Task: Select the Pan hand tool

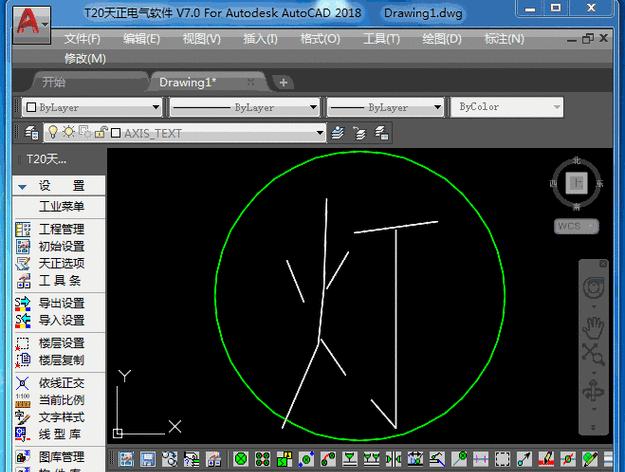Action: point(594,327)
